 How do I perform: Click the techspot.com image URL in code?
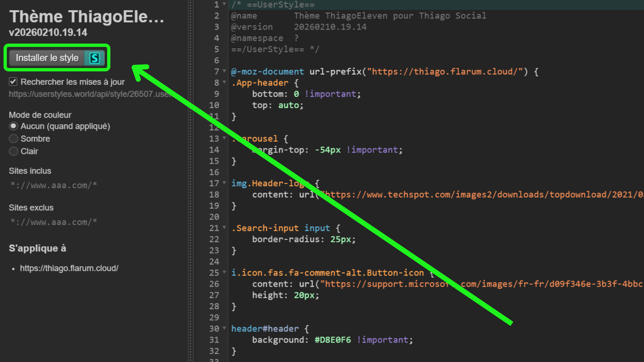[x=482, y=194]
